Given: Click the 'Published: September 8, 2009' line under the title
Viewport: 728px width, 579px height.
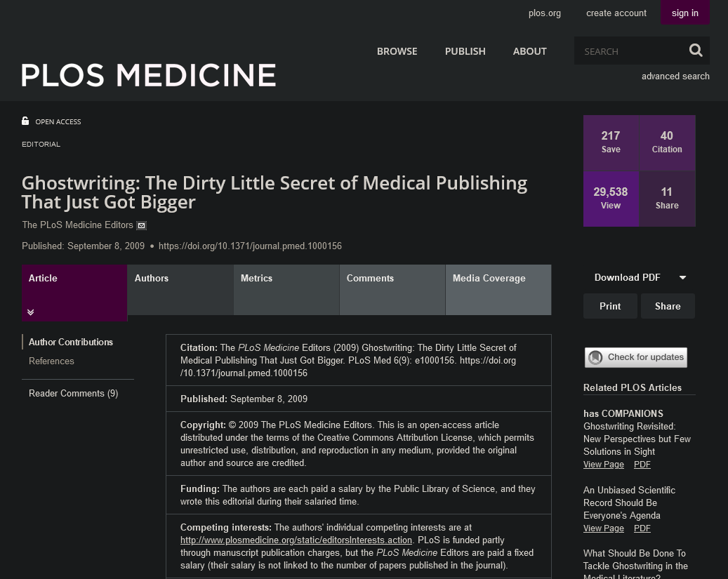Looking at the screenshot, I should (x=83, y=246).
